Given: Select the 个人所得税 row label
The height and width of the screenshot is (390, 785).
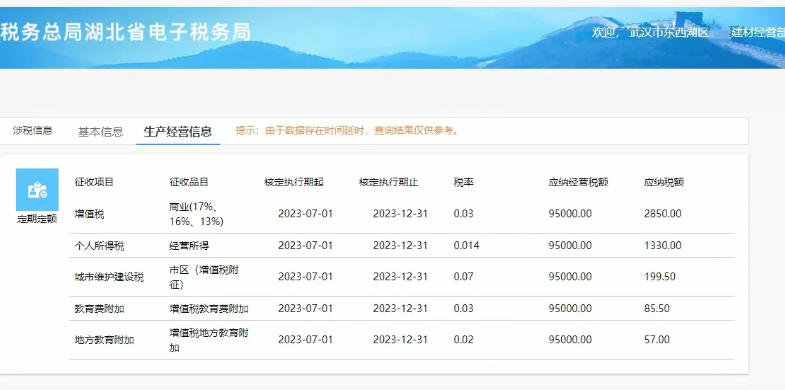Looking at the screenshot, I should (99, 246).
